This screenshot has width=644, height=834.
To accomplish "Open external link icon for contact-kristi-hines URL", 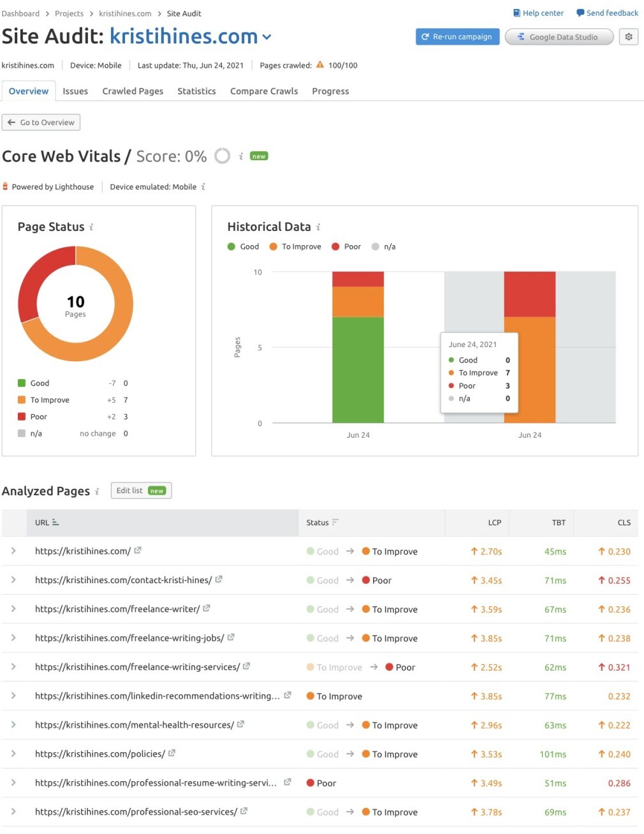I will click(x=219, y=579).
